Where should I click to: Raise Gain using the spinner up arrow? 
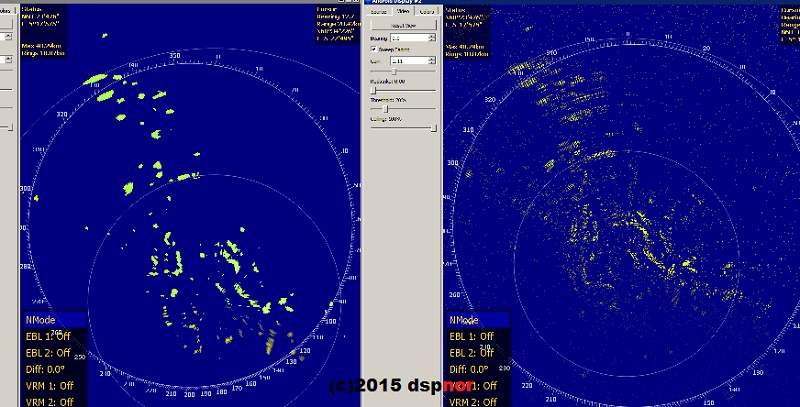tap(433, 58)
